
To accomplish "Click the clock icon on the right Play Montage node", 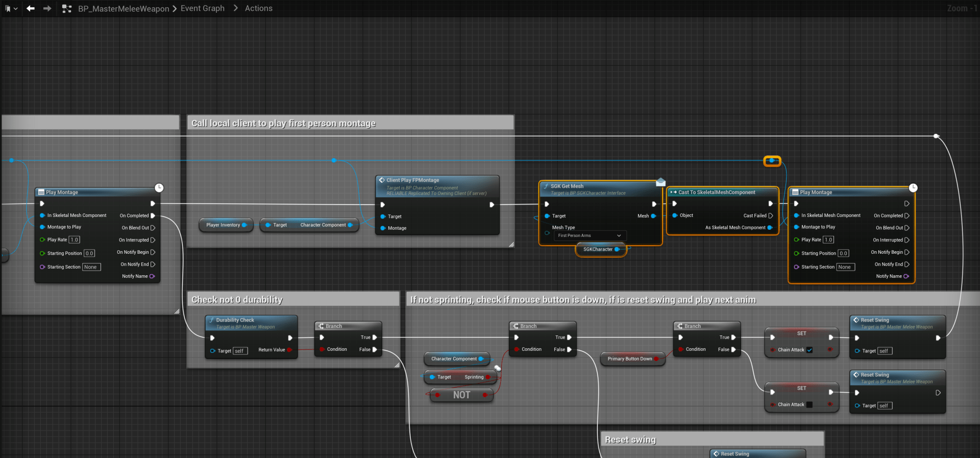I will (x=913, y=188).
